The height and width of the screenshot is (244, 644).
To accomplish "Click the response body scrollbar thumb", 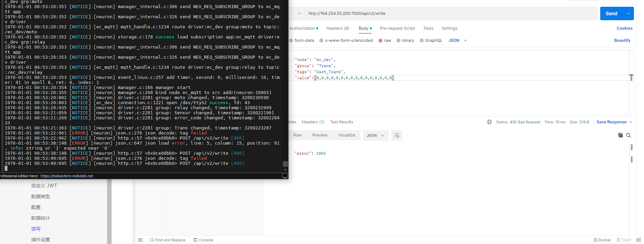I will tap(632, 147).
